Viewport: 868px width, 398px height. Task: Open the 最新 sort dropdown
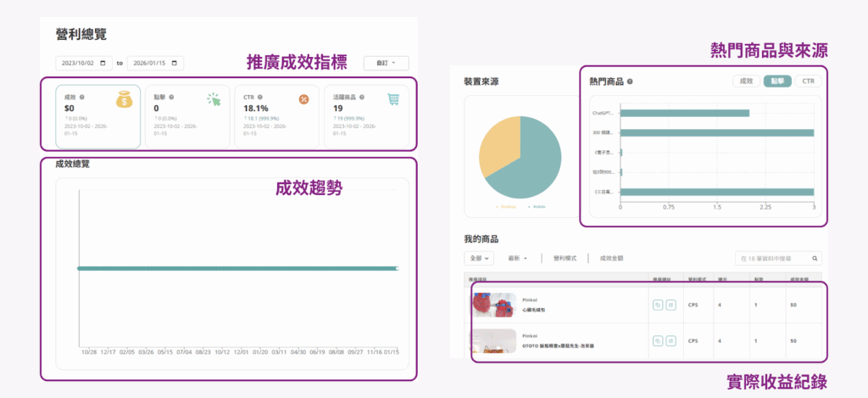tap(517, 258)
